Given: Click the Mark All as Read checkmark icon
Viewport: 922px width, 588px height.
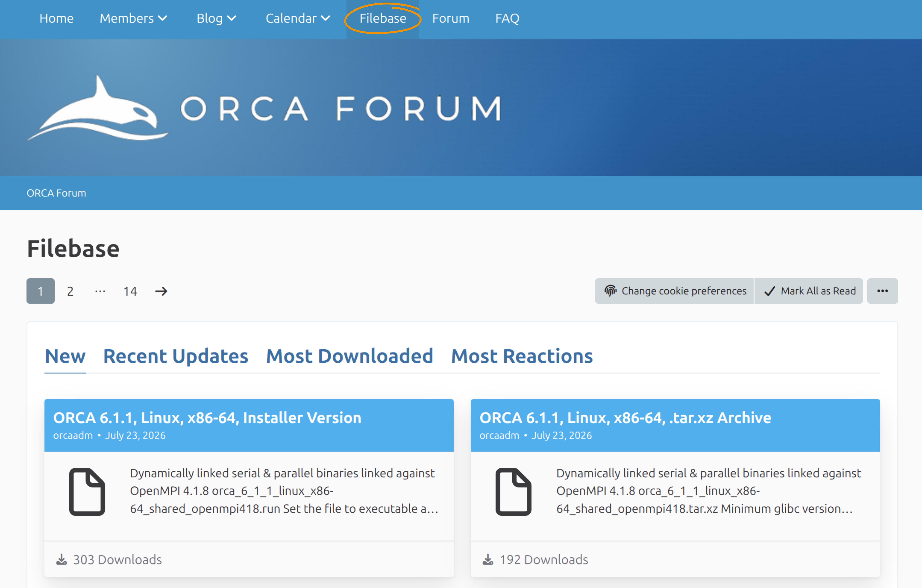Looking at the screenshot, I should [770, 291].
